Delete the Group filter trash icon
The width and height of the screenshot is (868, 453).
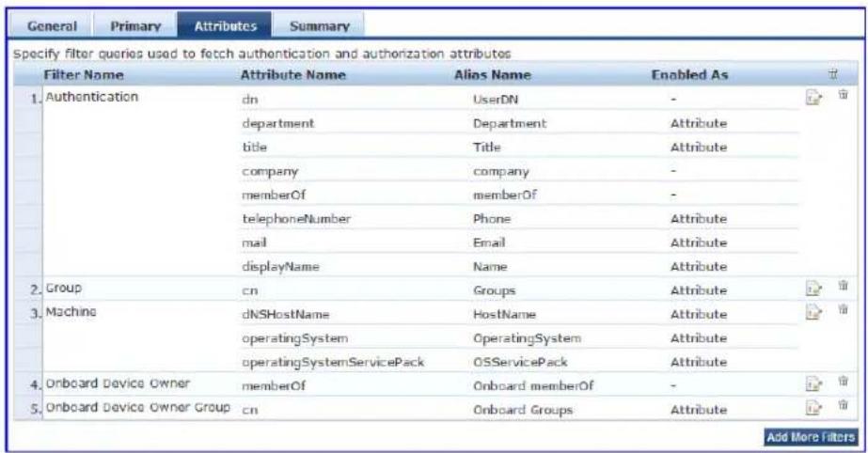pos(843,286)
